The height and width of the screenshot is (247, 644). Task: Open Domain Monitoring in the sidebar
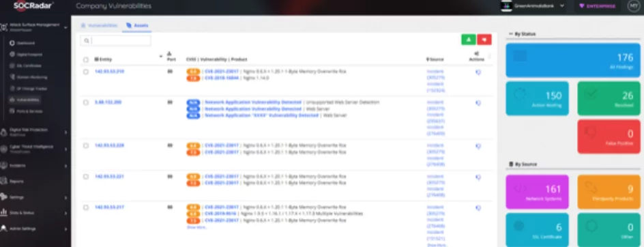pos(32,77)
